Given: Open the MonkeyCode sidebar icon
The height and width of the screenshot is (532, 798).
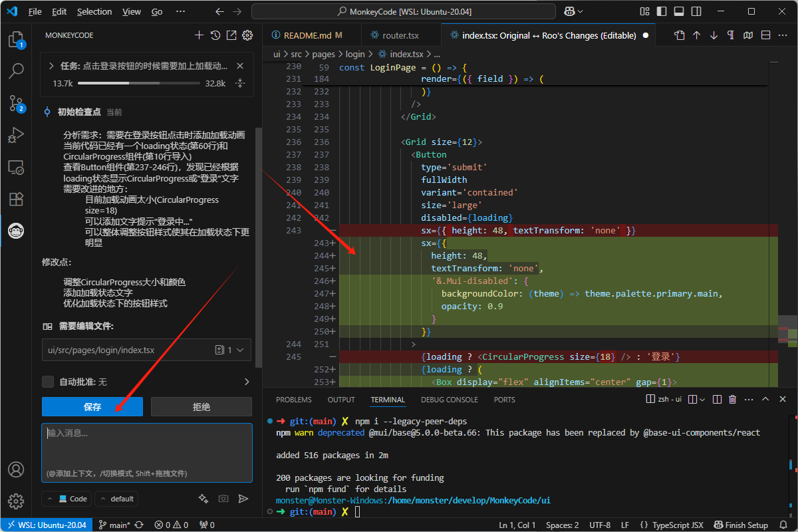Looking at the screenshot, I should click(x=16, y=231).
